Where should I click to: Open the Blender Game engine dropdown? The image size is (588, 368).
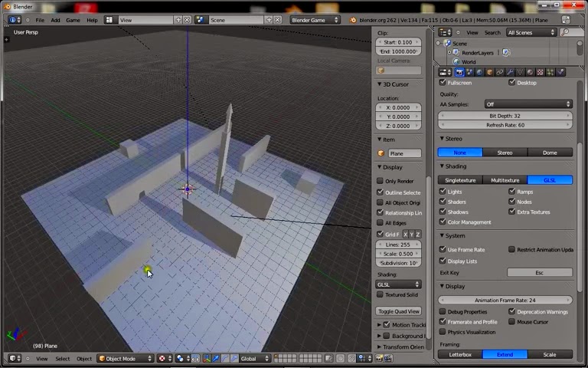pyautogui.click(x=315, y=20)
